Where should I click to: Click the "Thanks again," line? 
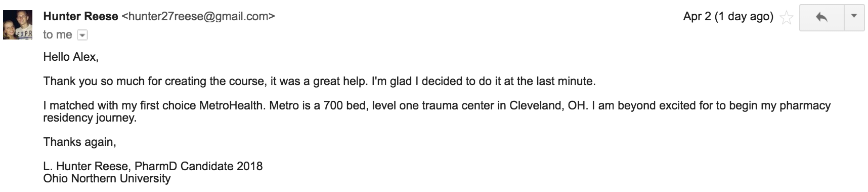[x=80, y=142]
